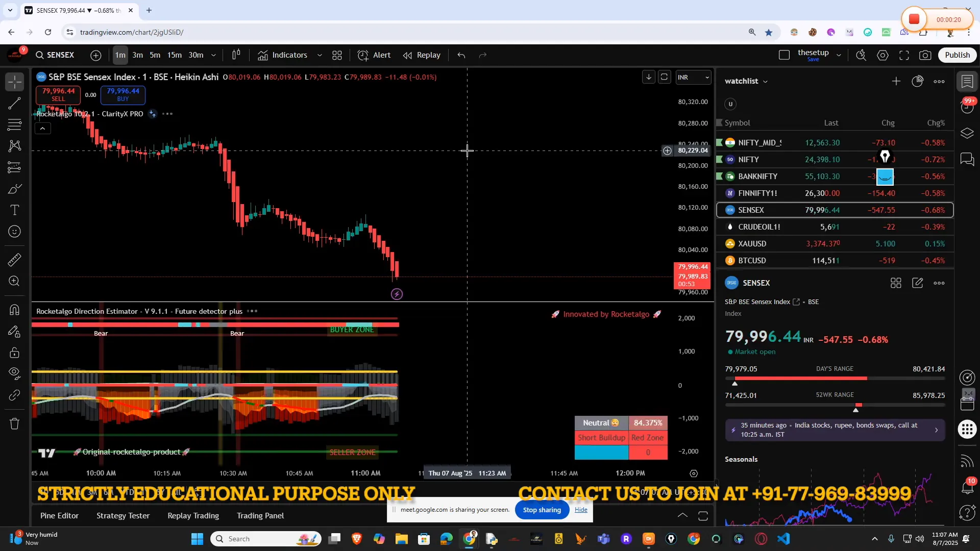Select the ruler measure tool
This screenshot has width=980, height=551.
(x=15, y=260)
